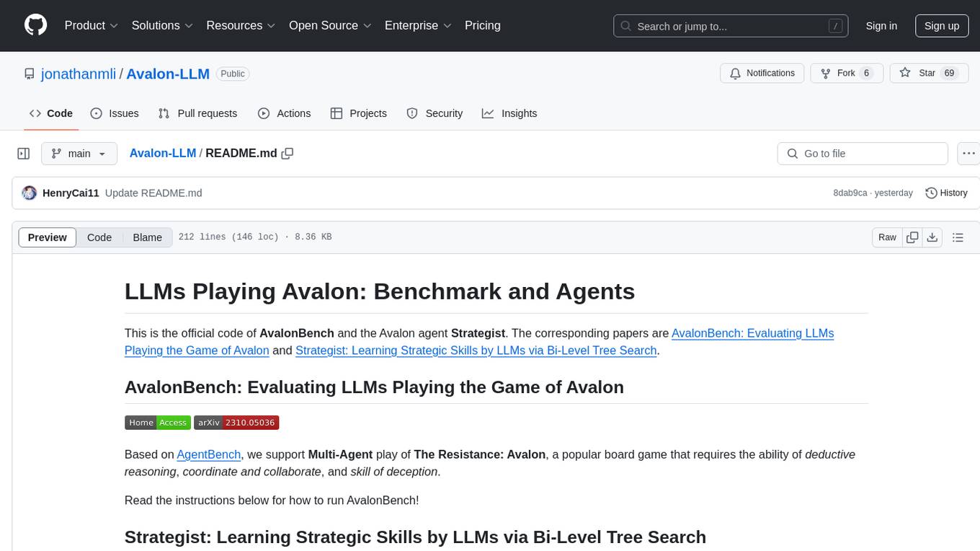Focus the Search or jump to field
Screen dimensions: 980x551
point(732,26)
